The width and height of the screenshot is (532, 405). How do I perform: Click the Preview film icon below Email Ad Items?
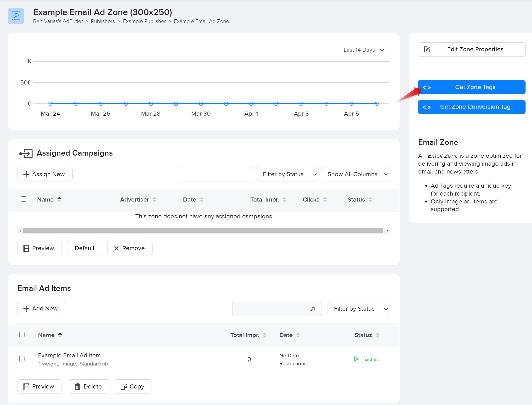coord(27,386)
